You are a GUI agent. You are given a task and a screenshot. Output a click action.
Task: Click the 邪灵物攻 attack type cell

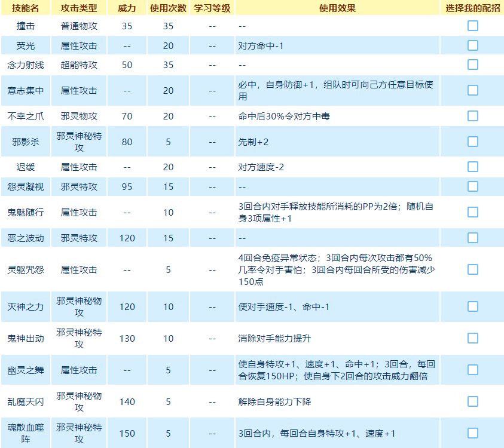79,116
